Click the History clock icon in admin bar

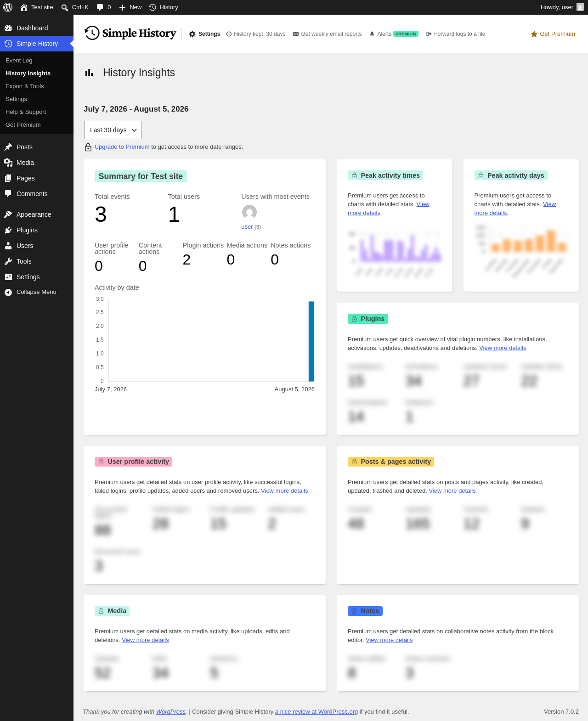[x=153, y=7]
